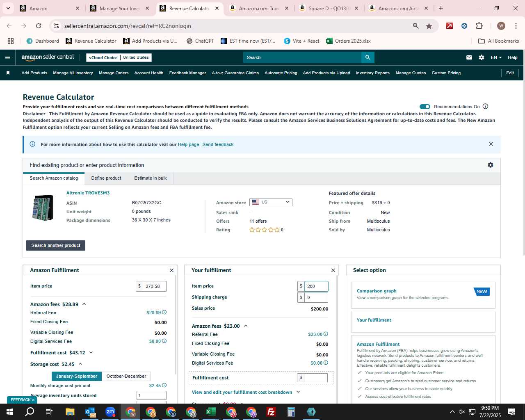
Task: Toggle Recommendations On switch
Action: point(425,107)
